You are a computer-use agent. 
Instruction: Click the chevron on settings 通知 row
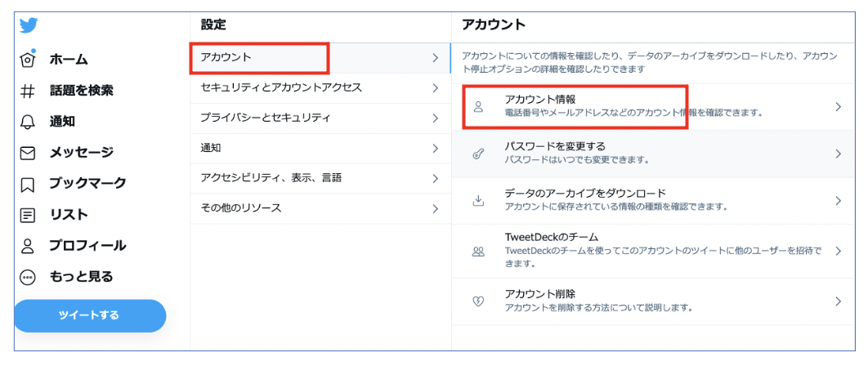[x=435, y=148]
